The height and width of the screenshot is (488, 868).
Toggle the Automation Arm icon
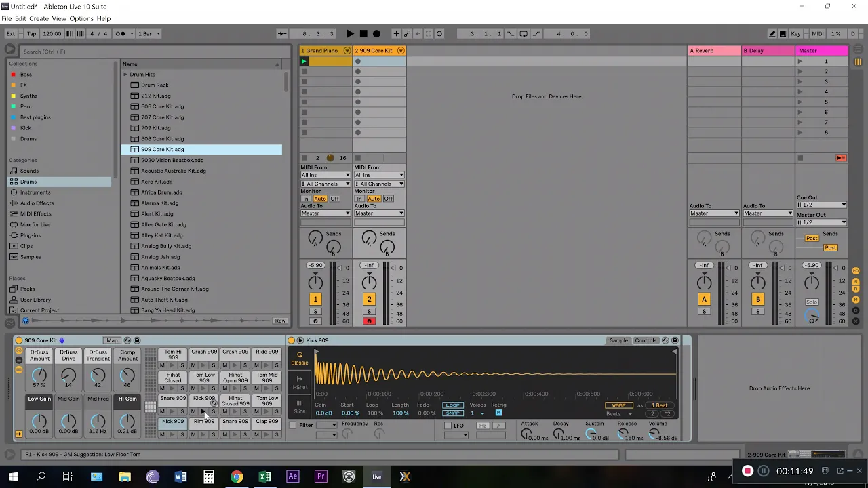pos(408,33)
